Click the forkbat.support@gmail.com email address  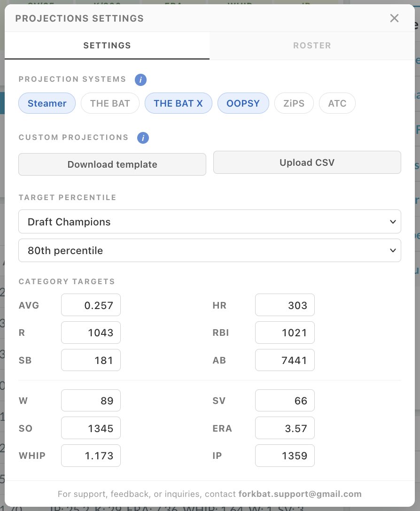point(300,494)
